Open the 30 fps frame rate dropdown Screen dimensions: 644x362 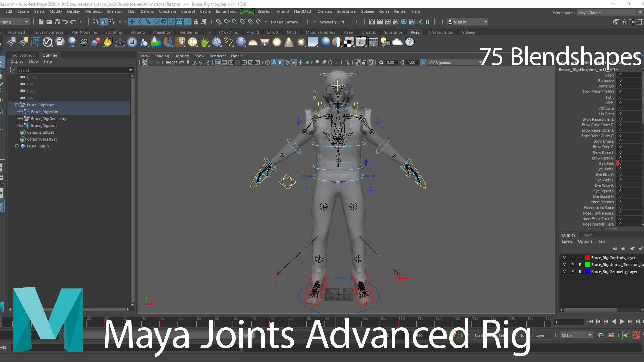click(x=590, y=335)
